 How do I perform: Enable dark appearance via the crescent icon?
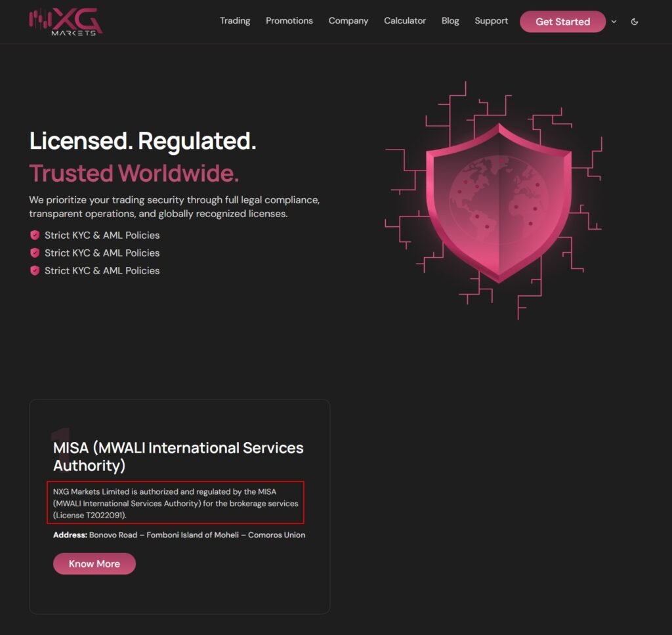pos(634,21)
